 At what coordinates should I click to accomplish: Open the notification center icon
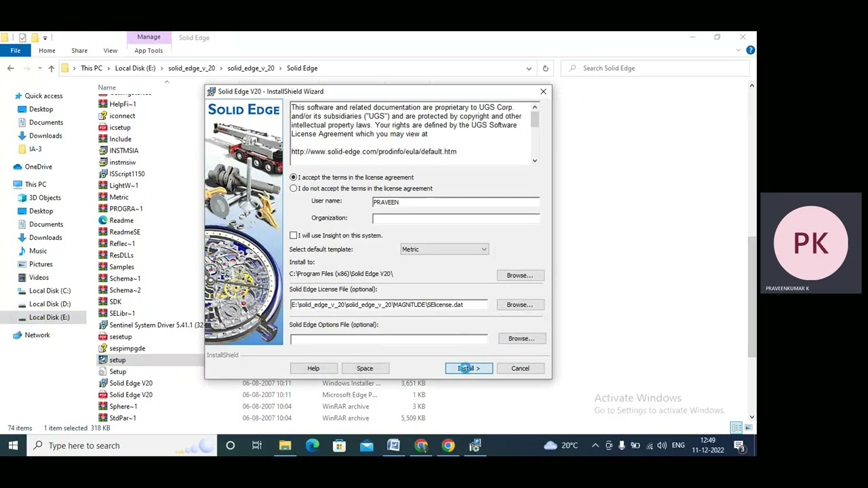739,445
